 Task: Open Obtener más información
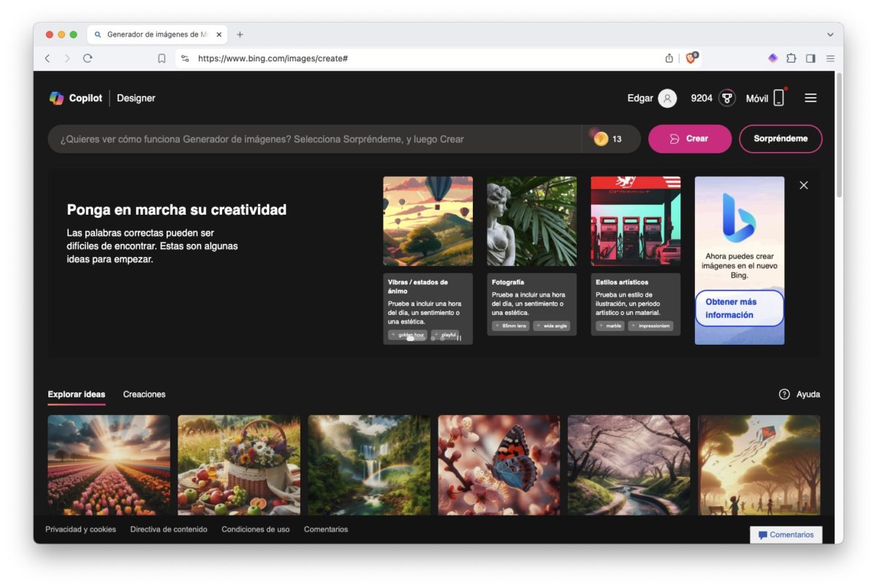[x=739, y=306]
